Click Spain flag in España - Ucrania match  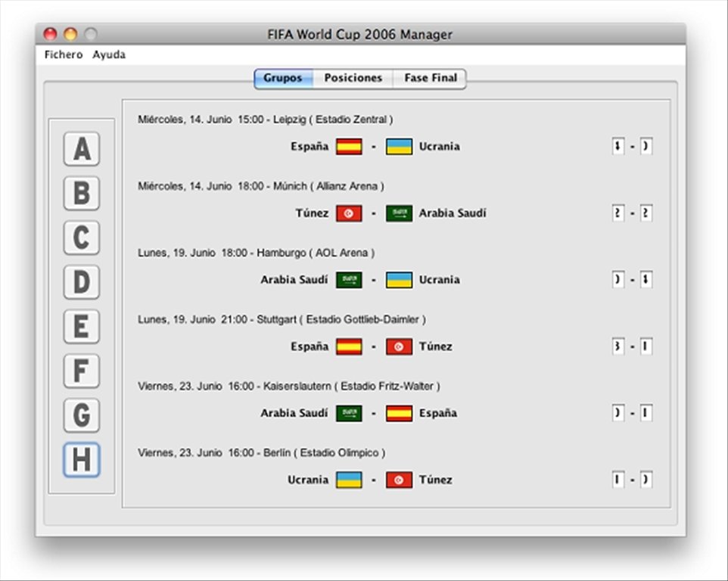(349, 147)
